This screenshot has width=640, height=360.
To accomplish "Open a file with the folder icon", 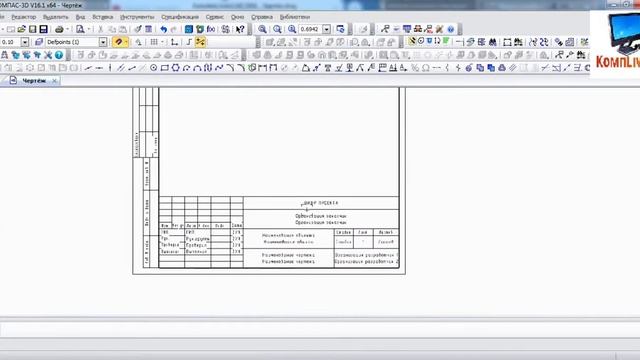I will pos(21,29).
